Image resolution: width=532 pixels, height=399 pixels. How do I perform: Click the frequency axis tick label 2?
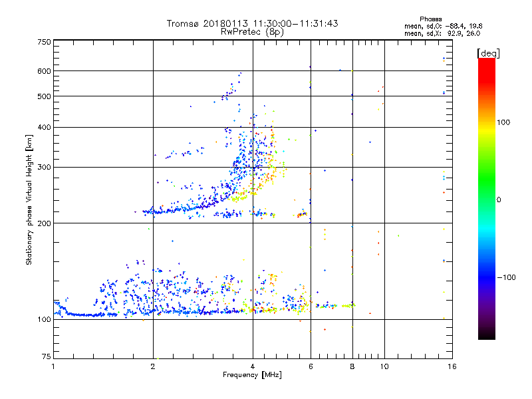tap(153, 366)
